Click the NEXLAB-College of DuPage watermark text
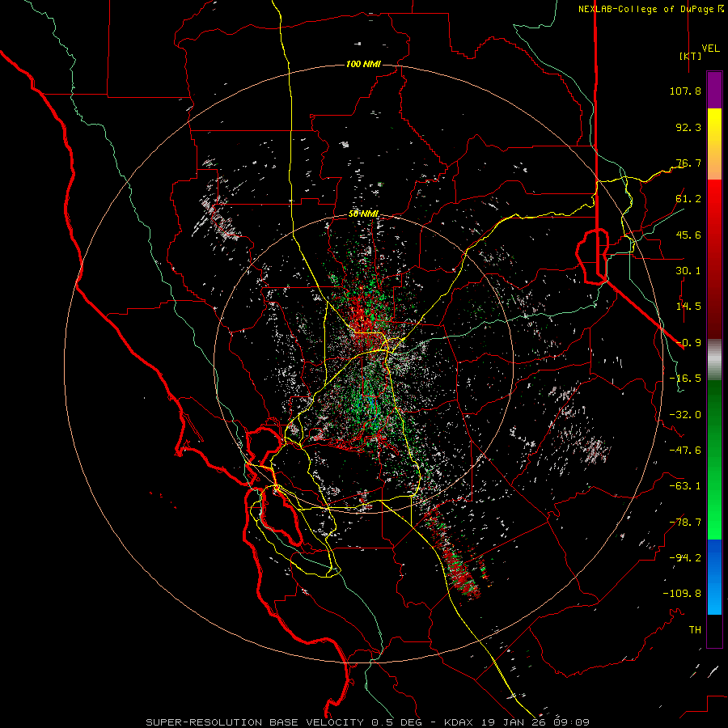This screenshot has height=728, width=728. pos(651,9)
